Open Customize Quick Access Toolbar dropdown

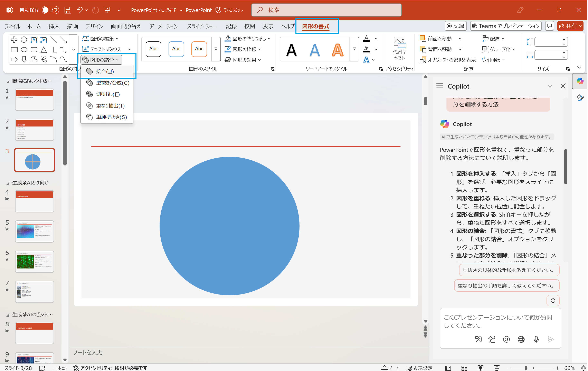[119, 10]
